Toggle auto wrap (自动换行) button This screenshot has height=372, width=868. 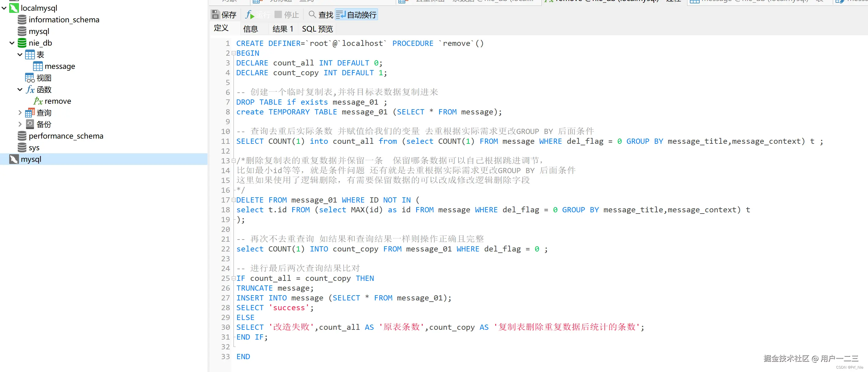click(357, 14)
